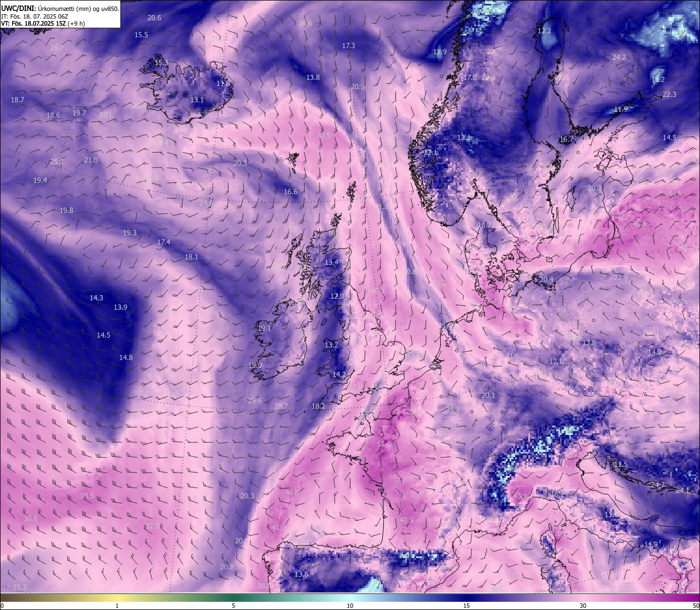Select the 40.9 value over southern France
The width and height of the screenshot is (700, 610).
406,520
